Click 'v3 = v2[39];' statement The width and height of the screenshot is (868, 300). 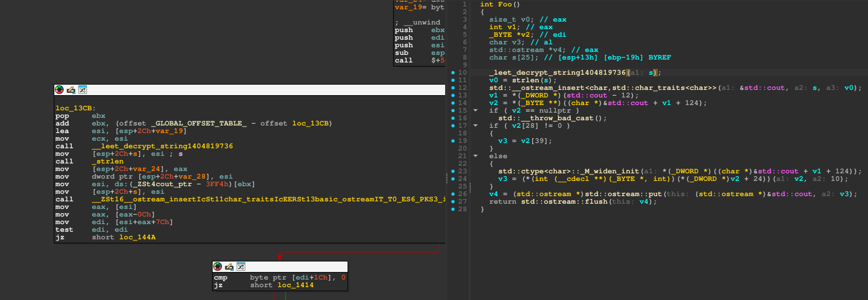point(526,141)
